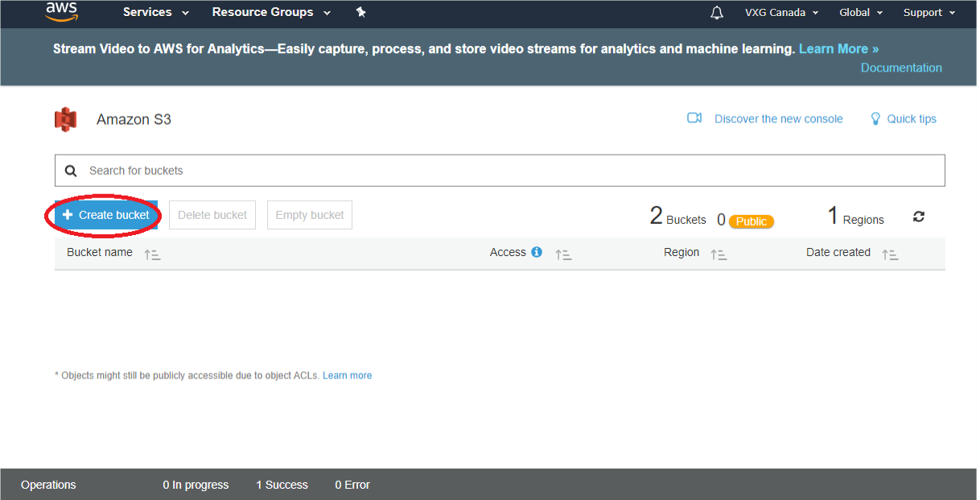This screenshot has width=980, height=500.
Task: Sort buckets by Access column
Action: (563, 254)
